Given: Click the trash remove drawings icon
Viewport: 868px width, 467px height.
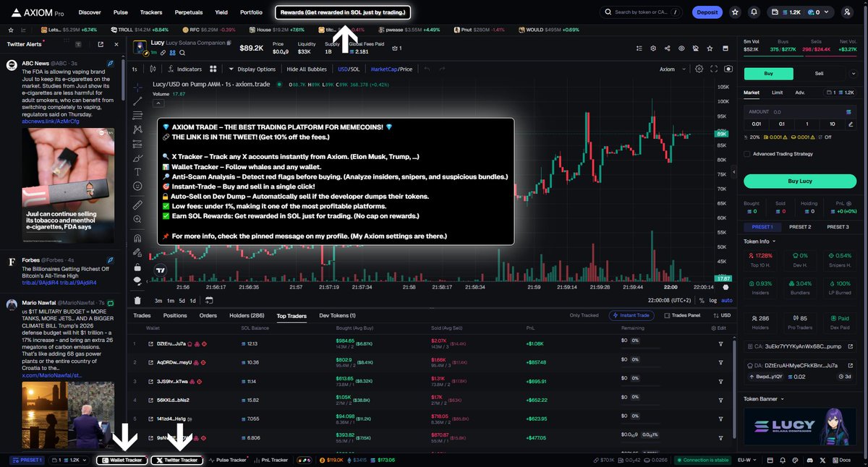Looking at the screenshot, I should 137,301.
